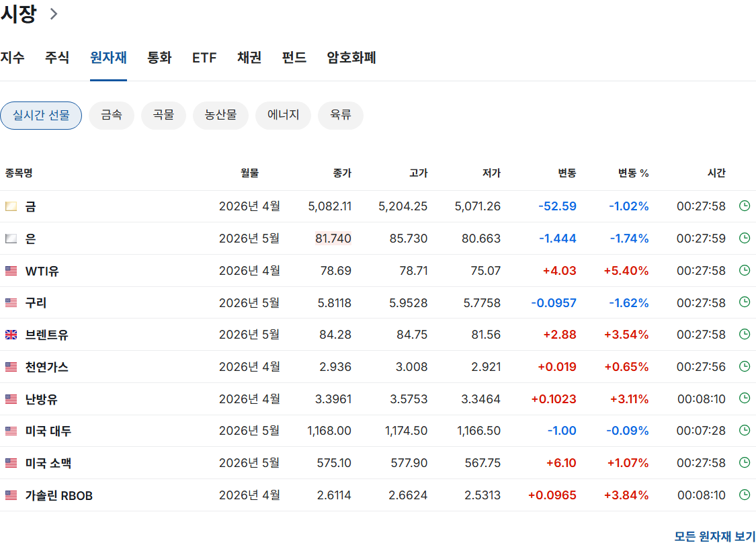This screenshot has width=756, height=545.
Task: Click the clock icon in the WTI유 row
Action: [745, 270]
